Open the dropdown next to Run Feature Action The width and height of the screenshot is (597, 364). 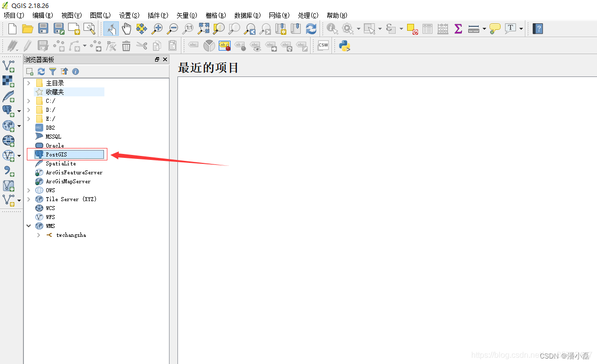click(358, 29)
